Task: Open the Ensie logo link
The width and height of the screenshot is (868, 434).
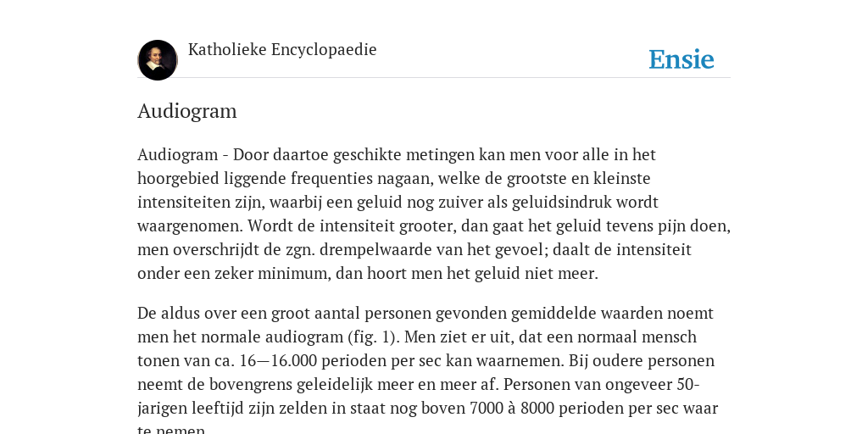Action: click(x=681, y=59)
